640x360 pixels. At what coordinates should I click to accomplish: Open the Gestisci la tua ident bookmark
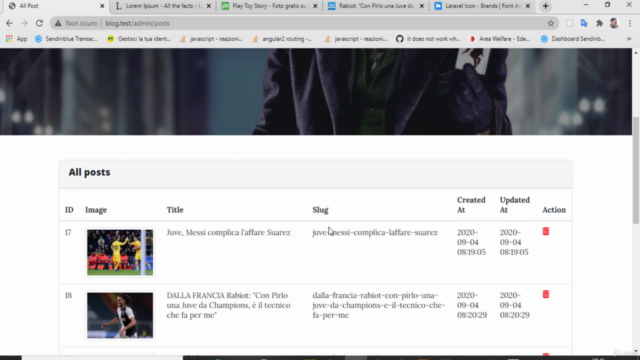click(139, 39)
